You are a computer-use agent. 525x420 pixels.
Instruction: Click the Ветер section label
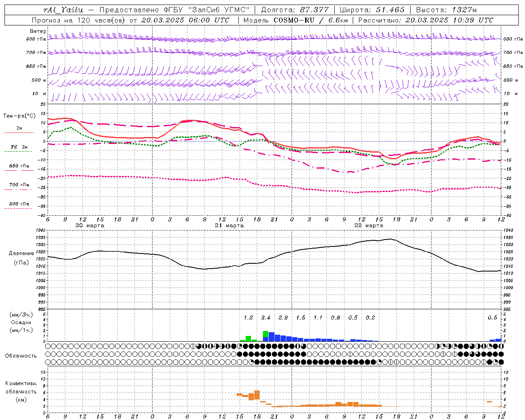tap(38, 31)
